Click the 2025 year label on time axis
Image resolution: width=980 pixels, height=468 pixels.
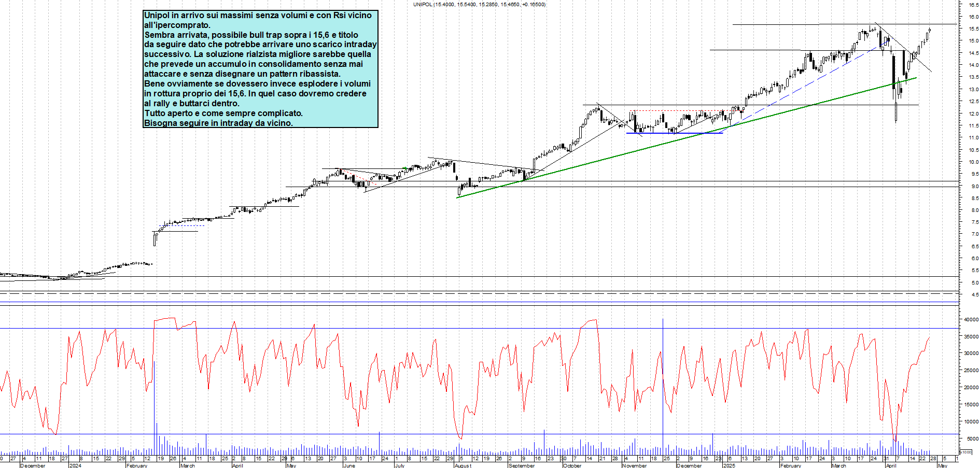(729, 465)
